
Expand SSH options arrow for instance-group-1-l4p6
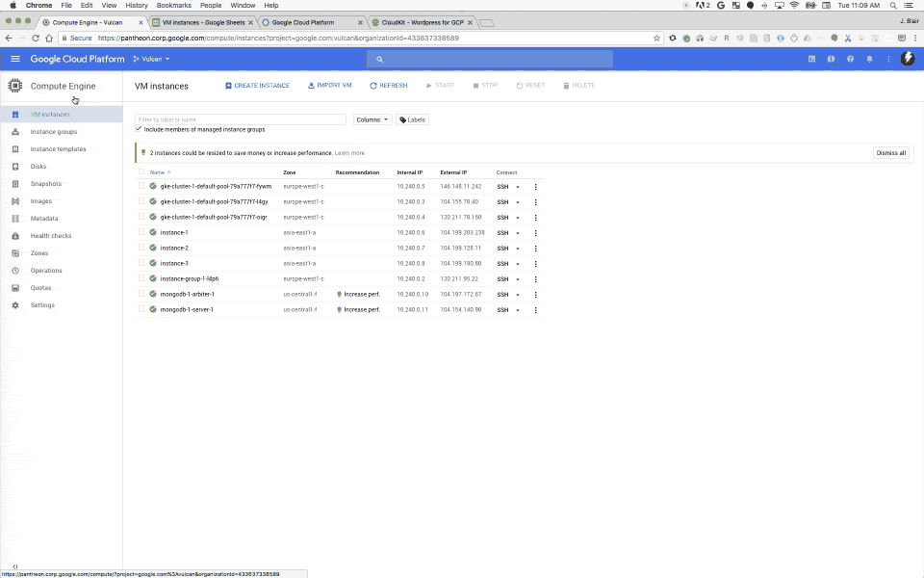(x=518, y=279)
